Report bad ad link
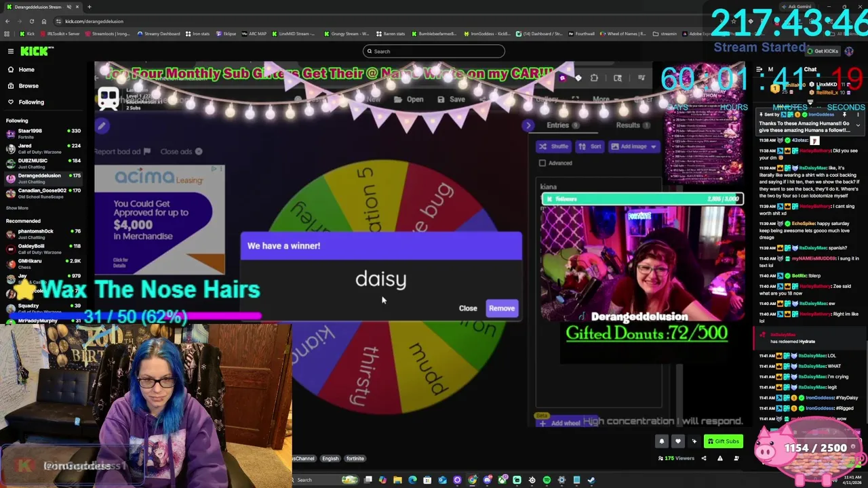The width and height of the screenshot is (868, 488). point(122,152)
